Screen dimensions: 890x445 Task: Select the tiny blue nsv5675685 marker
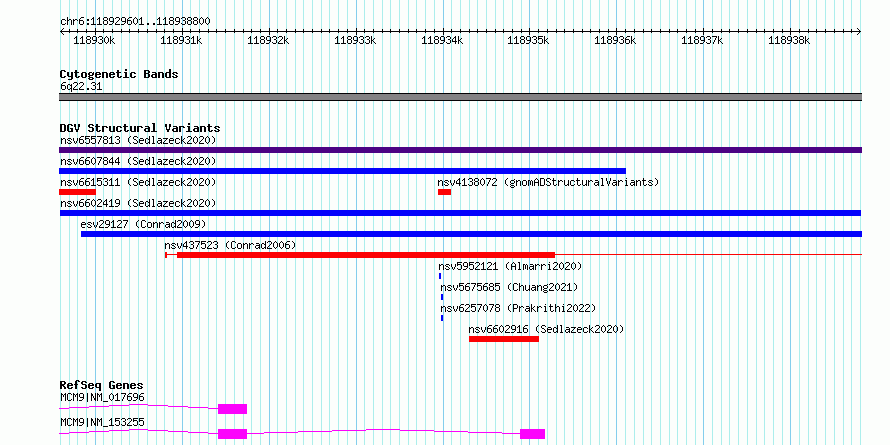point(442,297)
